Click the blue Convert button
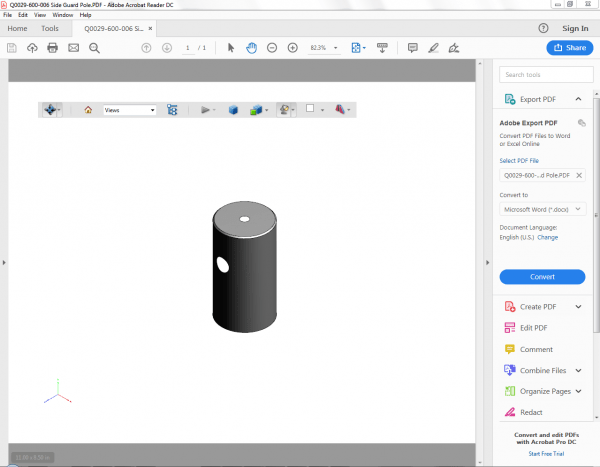The width and height of the screenshot is (600, 467). pos(542,277)
